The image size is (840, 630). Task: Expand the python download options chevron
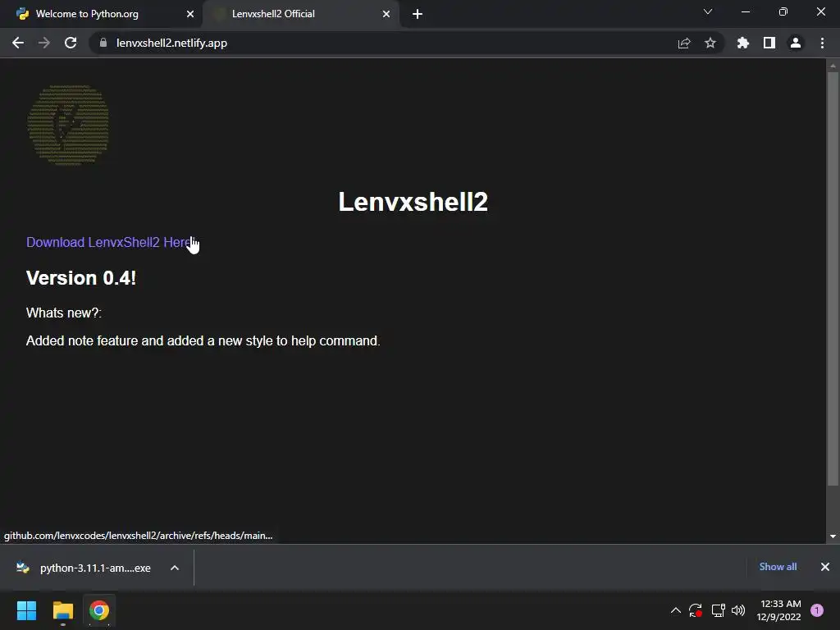175,568
